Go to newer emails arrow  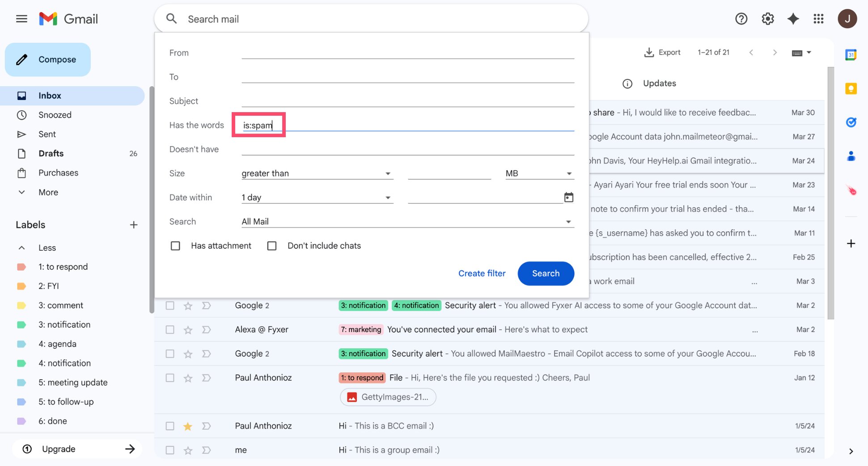coord(751,53)
